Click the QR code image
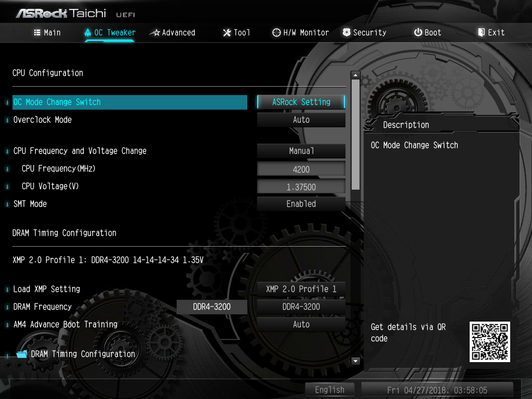Image resolution: width=532 pixels, height=399 pixels. (x=489, y=342)
